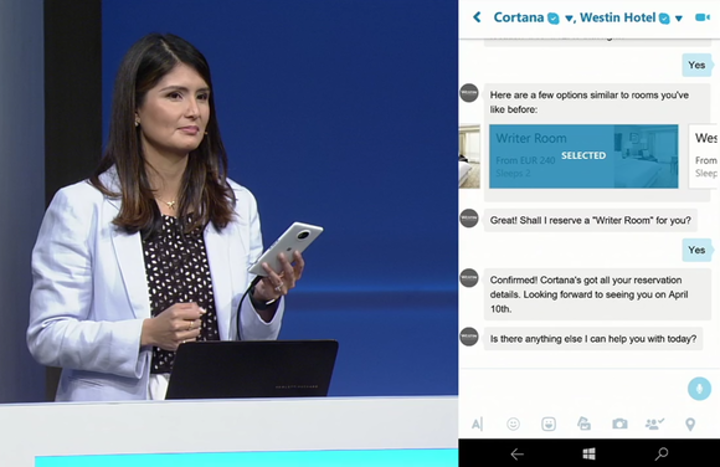Start a video call with camera icon
Image resolution: width=720 pixels, height=467 pixels.
click(703, 17)
